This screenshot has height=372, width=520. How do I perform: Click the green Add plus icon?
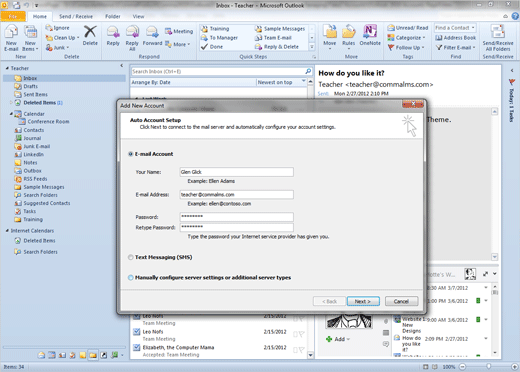pyautogui.click(x=329, y=339)
